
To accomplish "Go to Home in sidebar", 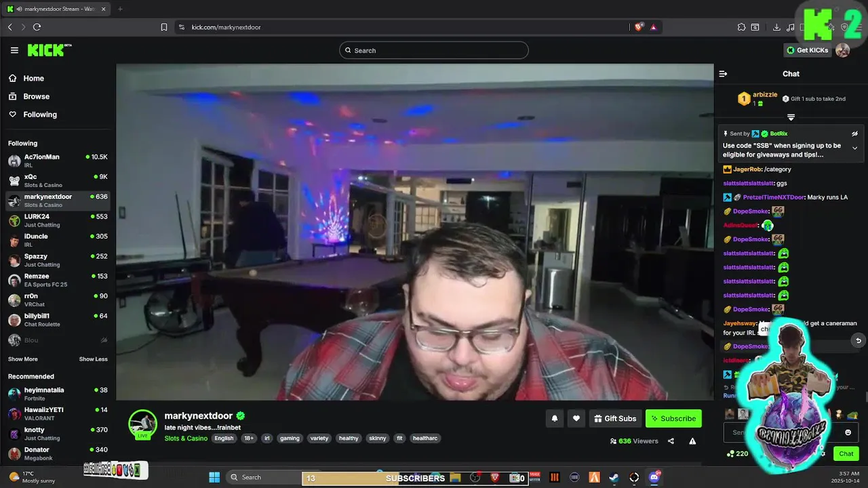I will coord(33,79).
